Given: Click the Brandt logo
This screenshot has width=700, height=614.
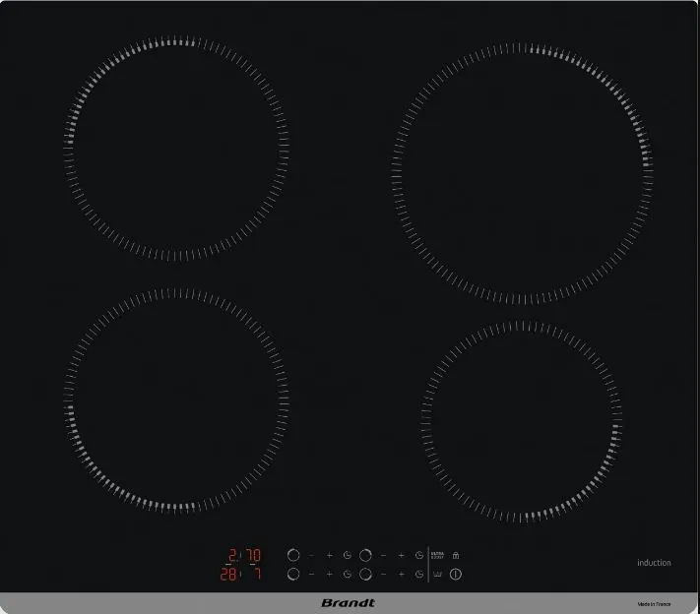Looking at the screenshot, I should [x=350, y=602].
